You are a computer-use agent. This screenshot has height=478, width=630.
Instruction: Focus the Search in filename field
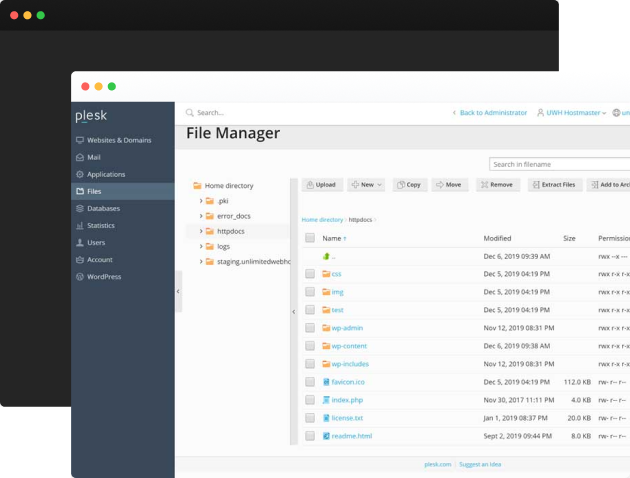[x=559, y=164]
